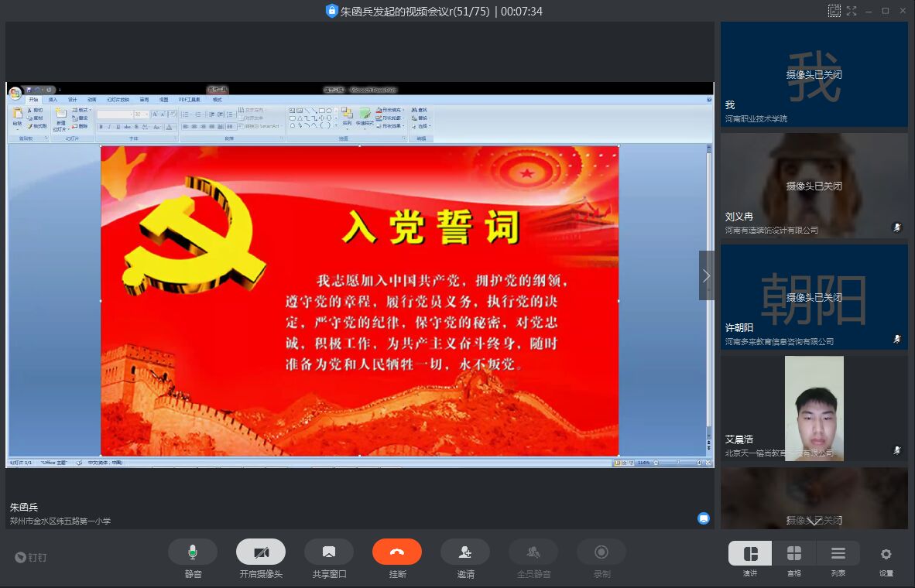
Task: Click the meeting lock icon in title
Action: point(332,11)
